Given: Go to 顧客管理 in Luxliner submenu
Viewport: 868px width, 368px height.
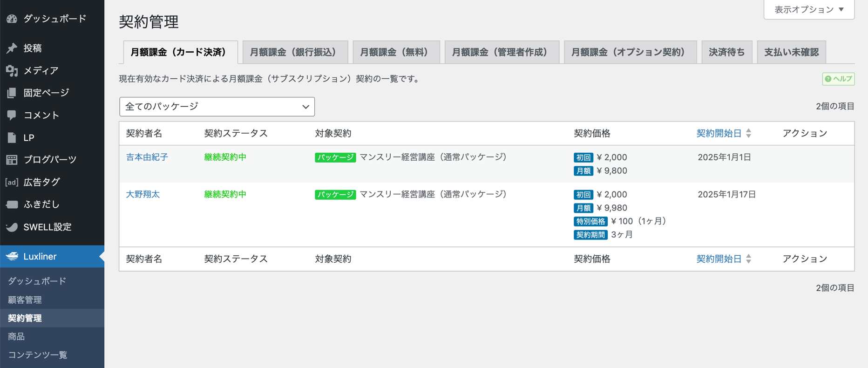Looking at the screenshot, I should (x=25, y=300).
